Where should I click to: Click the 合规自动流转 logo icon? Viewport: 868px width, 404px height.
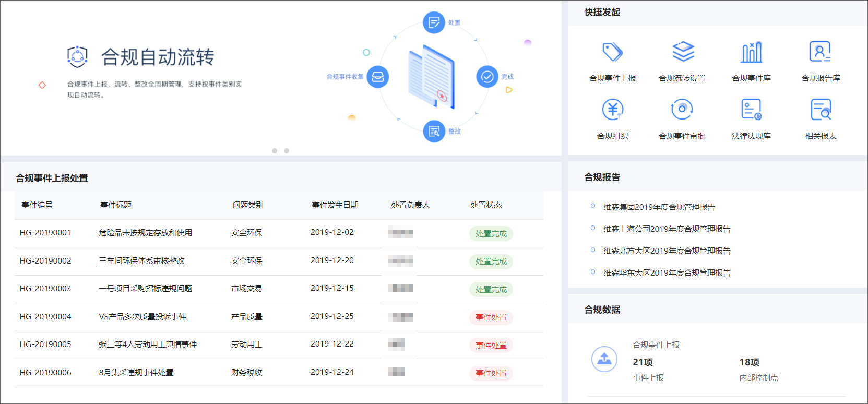(x=77, y=57)
